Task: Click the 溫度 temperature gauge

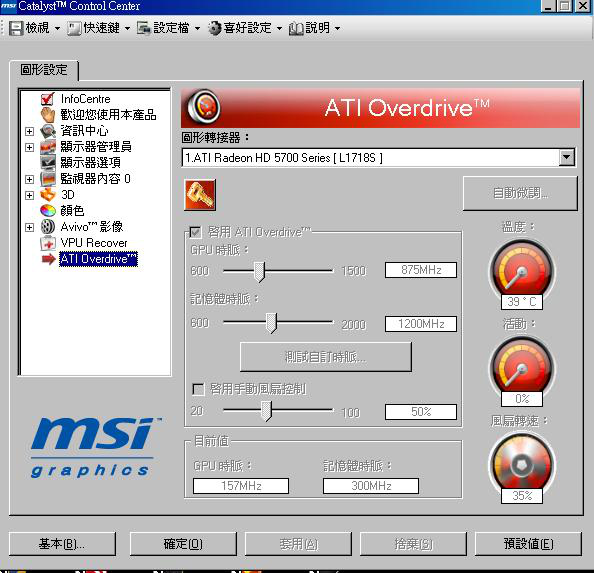Action: coord(522,271)
